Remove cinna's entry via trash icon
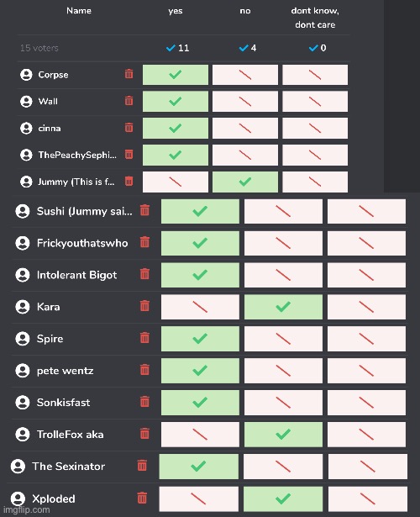Image resolution: width=420 pixels, height=517 pixels. click(x=129, y=127)
